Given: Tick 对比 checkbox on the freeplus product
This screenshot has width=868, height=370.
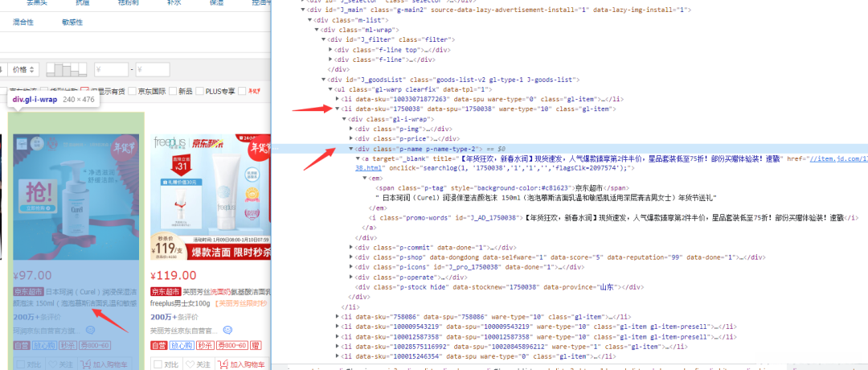Looking at the screenshot, I should click(157, 365).
